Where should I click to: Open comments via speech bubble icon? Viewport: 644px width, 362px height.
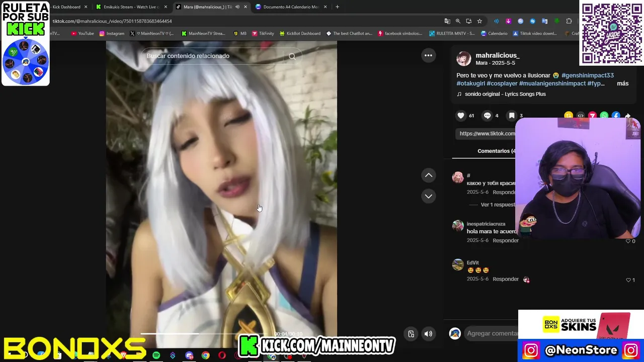(x=487, y=116)
